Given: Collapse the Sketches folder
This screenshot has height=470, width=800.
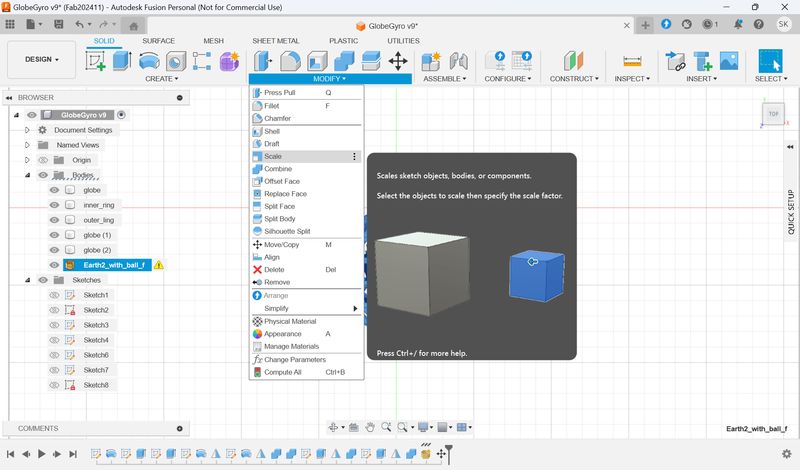Looking at the screenshot, I should click(28, 280).
